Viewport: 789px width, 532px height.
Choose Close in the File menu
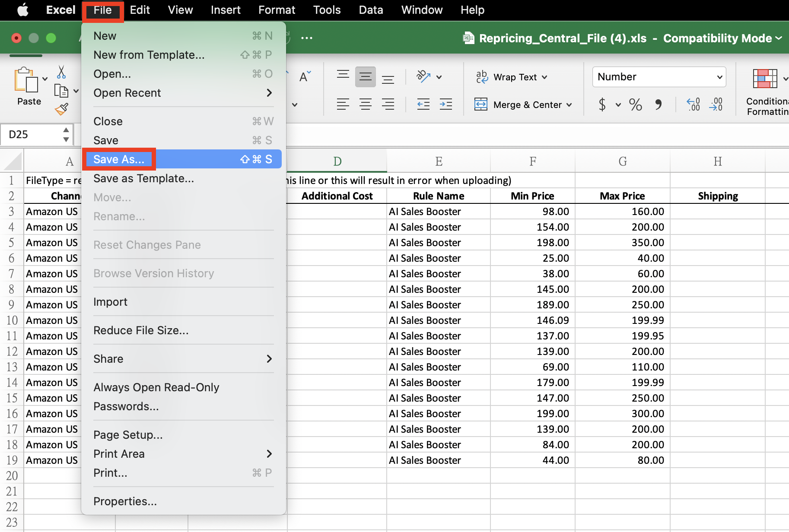183,121
